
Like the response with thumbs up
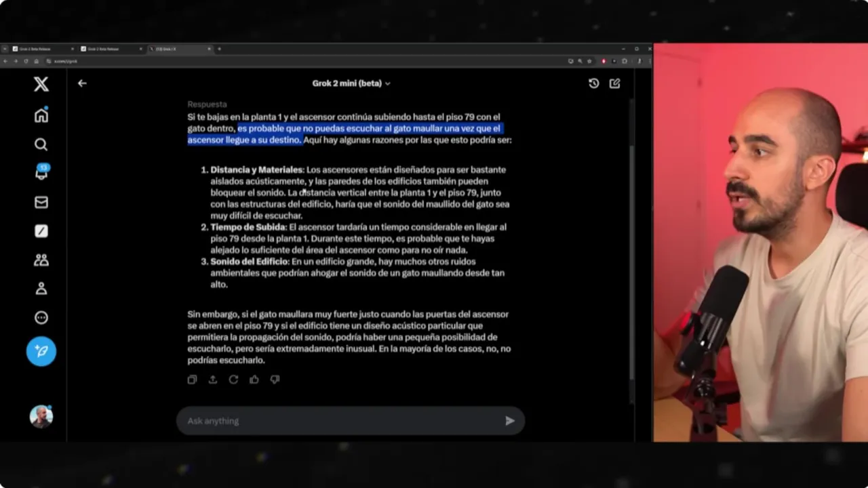254,380
